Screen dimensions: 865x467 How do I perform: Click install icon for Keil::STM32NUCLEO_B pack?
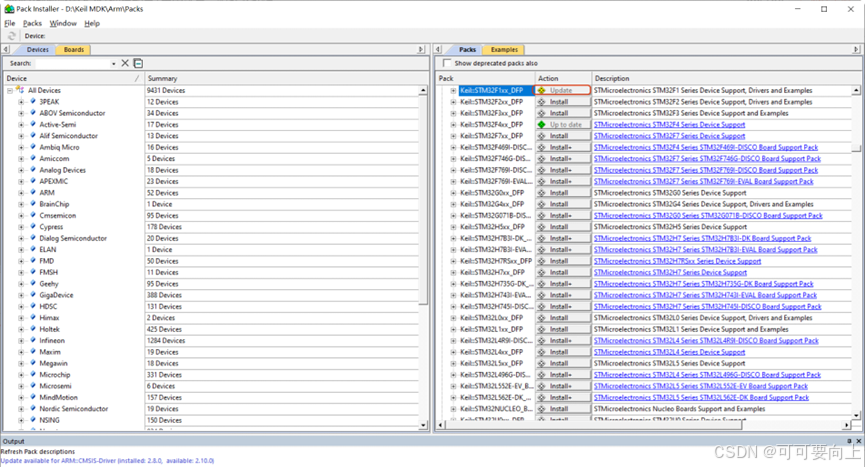542,409
